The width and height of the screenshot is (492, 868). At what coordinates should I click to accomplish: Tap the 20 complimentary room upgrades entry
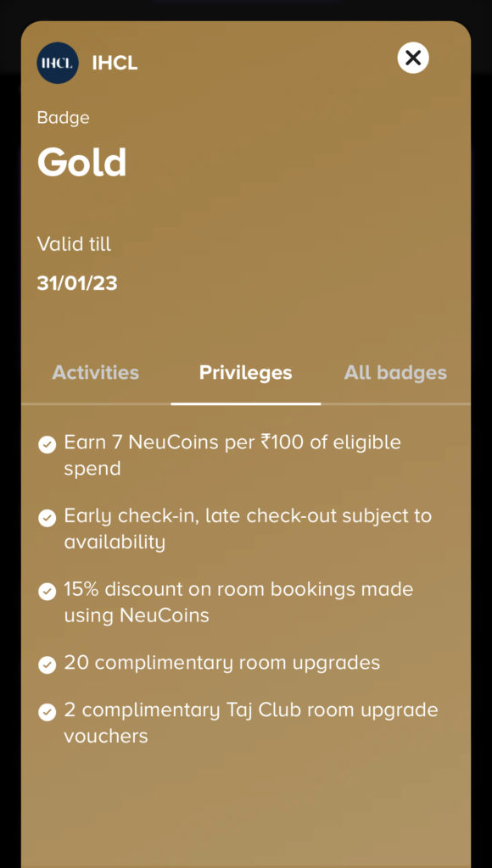(222, 664)
